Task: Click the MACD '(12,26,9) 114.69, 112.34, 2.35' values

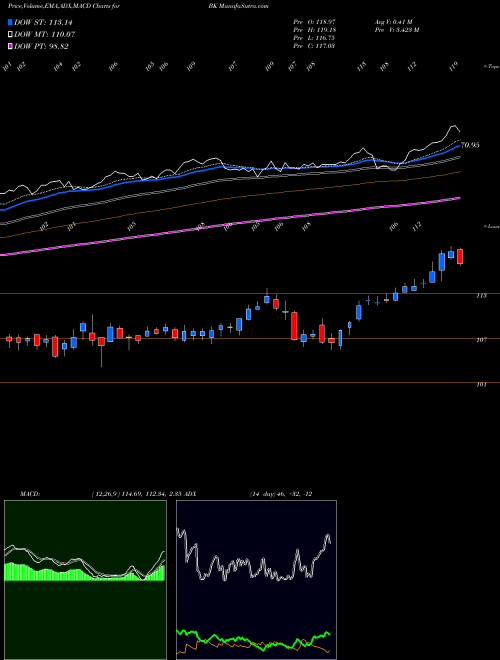Action: pyautogui.click(x=136, y=494)
